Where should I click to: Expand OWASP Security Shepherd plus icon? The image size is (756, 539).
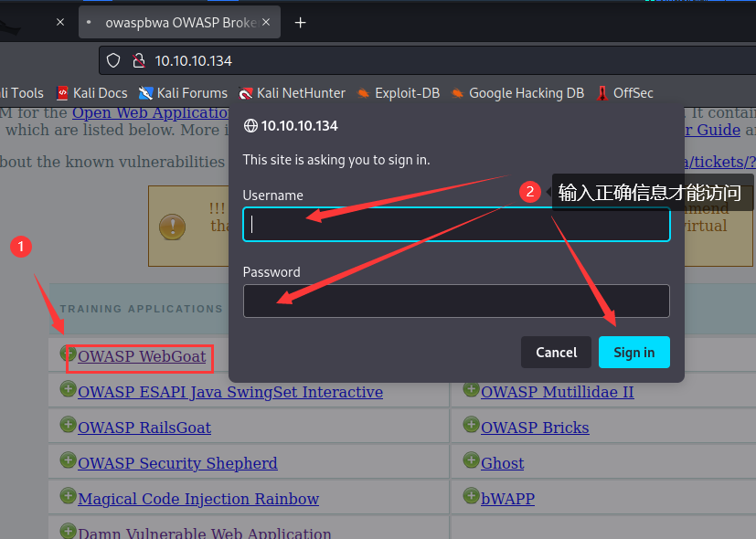point(68,460)
